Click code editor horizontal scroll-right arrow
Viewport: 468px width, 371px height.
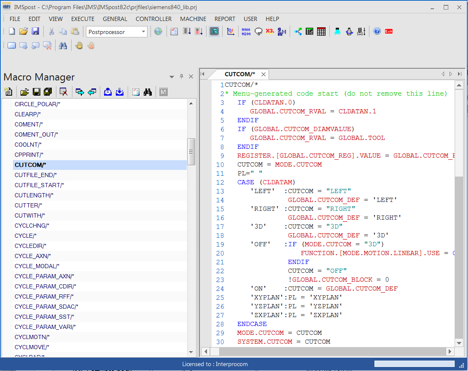[450, 351]
